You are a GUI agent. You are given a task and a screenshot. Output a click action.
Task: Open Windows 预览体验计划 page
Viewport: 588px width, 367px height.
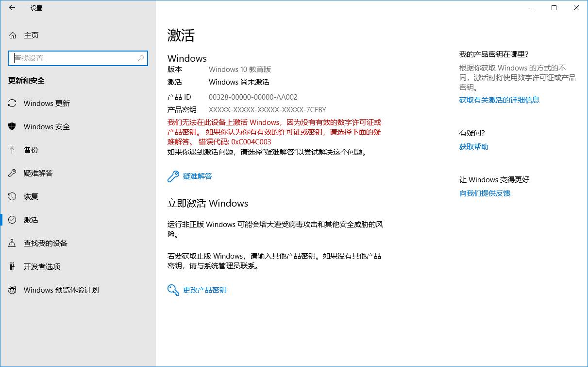click(78, 290)
